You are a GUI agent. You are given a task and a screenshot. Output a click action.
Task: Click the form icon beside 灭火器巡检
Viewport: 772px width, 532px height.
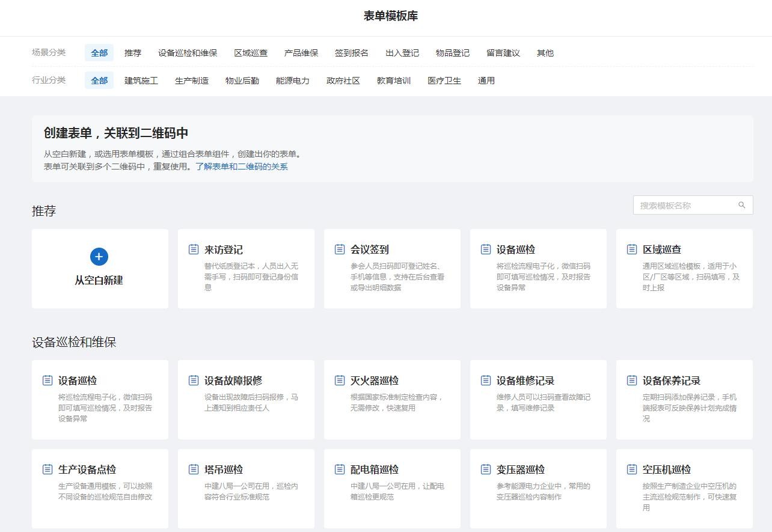click(340, 381)
